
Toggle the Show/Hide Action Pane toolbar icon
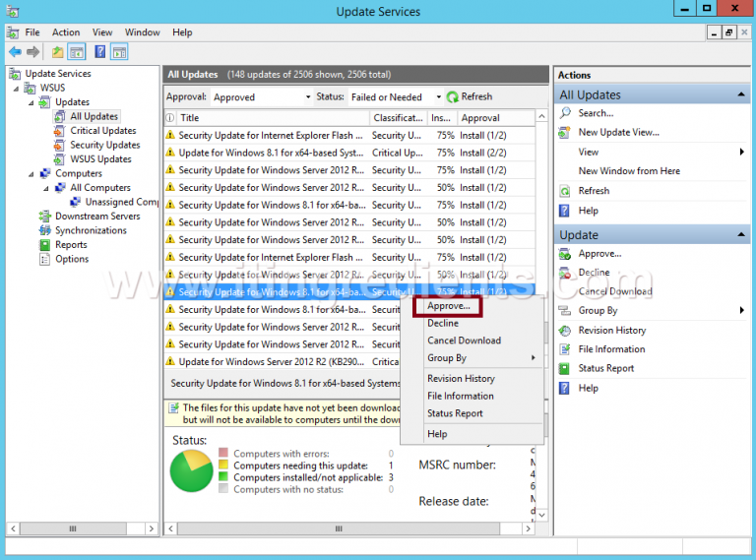[x=119, y=51]
